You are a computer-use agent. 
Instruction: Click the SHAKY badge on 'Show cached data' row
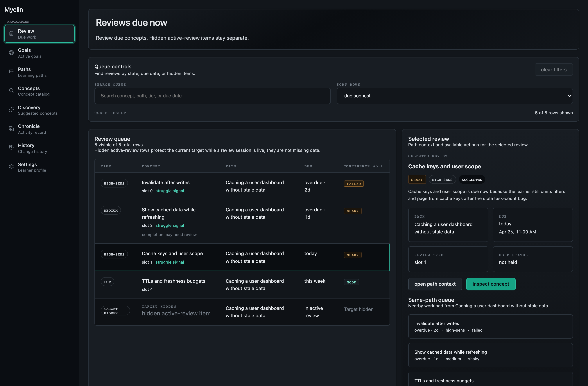coord(353,211)
